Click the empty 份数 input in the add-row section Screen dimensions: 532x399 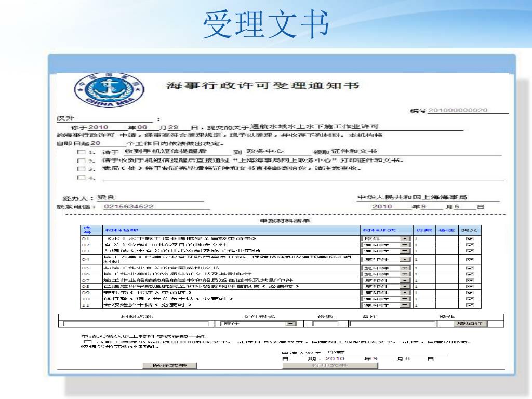click(x=325, y=324)
